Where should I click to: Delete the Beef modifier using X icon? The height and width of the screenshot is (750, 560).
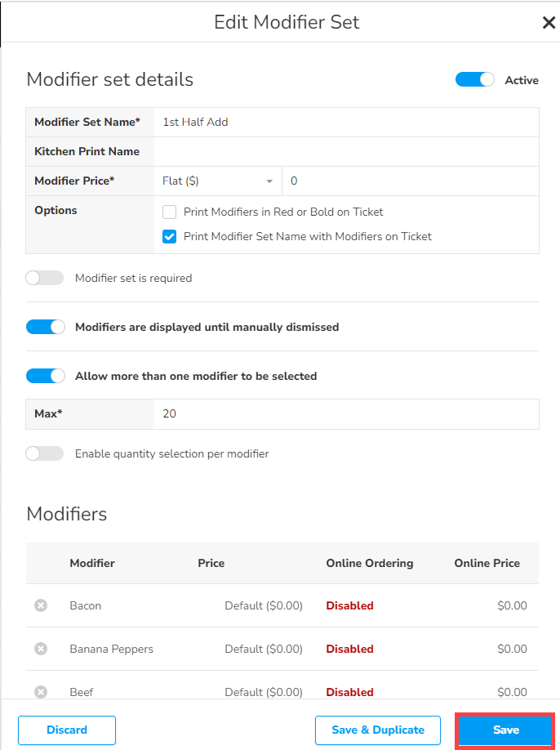click(x=41, y=691)
